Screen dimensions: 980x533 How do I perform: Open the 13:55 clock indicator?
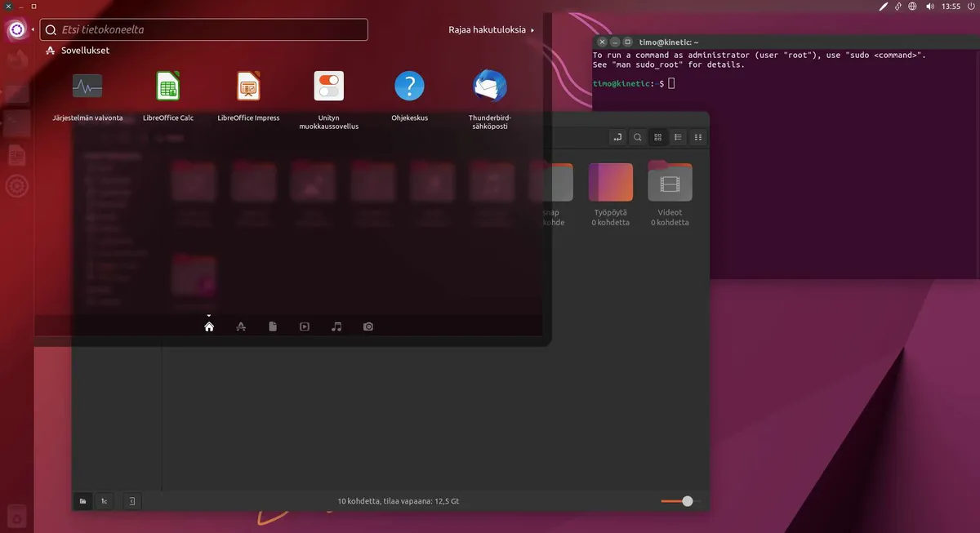click(x=951, y=6)
